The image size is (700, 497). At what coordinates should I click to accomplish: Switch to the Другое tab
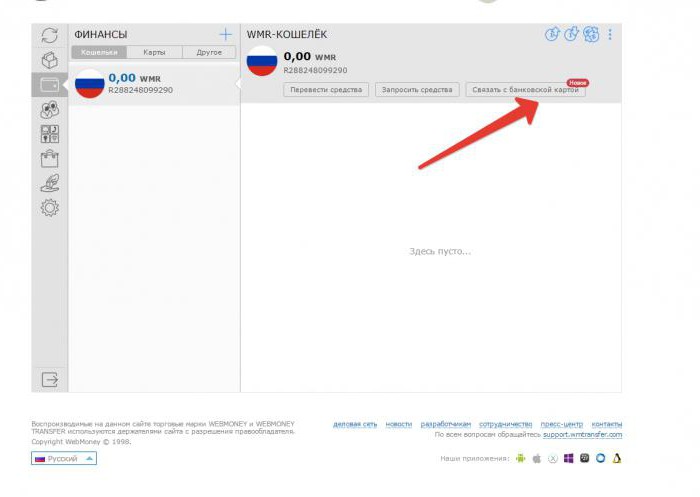[209, 52]
